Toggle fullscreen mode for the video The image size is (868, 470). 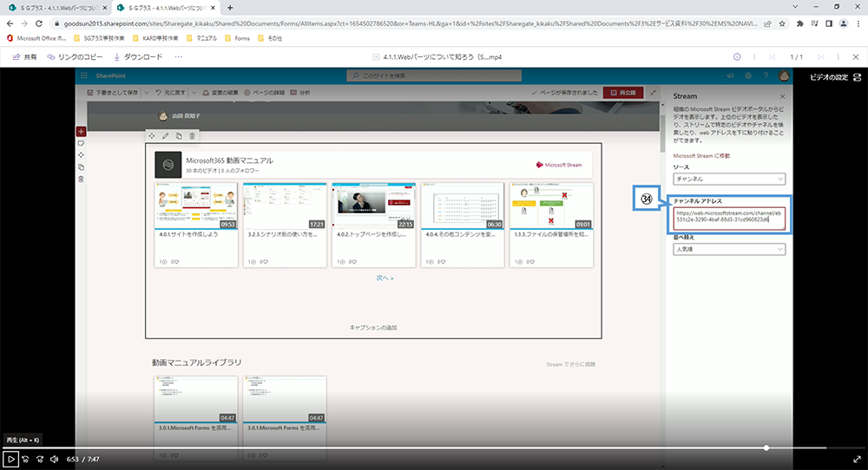pyautogui.click(x=857, y=459)
